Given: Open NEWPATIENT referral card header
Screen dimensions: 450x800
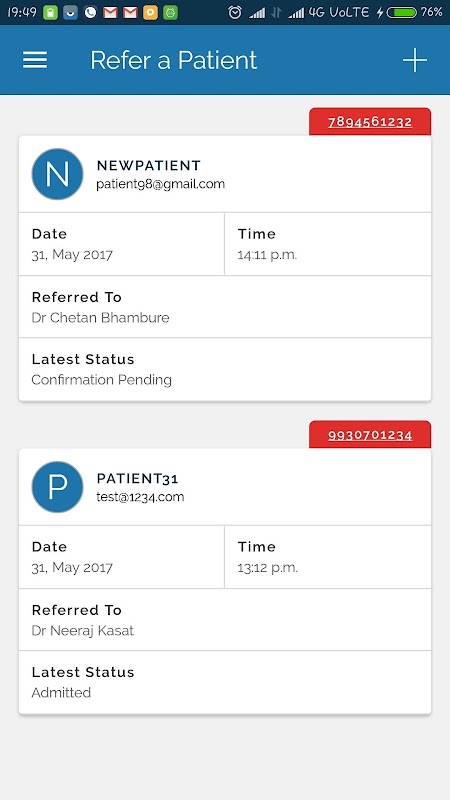Looking at the screenshot, I should [x=225, y=174].
